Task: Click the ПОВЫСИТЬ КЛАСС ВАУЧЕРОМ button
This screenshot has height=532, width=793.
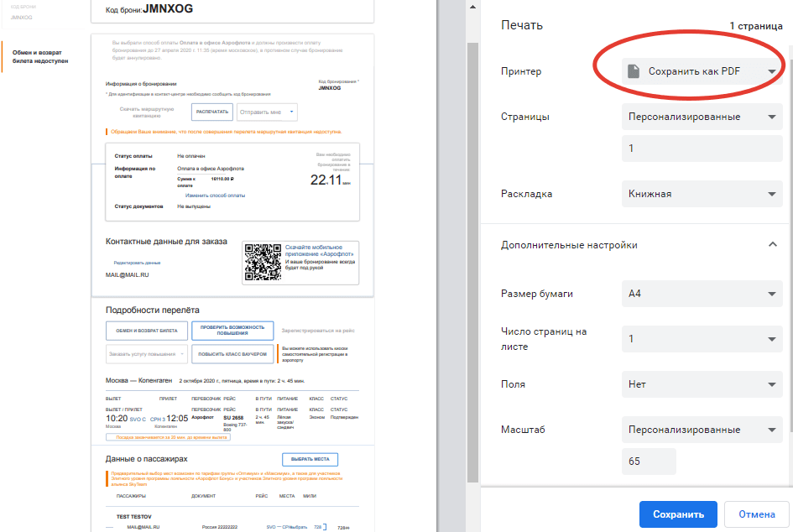Action: (232, 354)
